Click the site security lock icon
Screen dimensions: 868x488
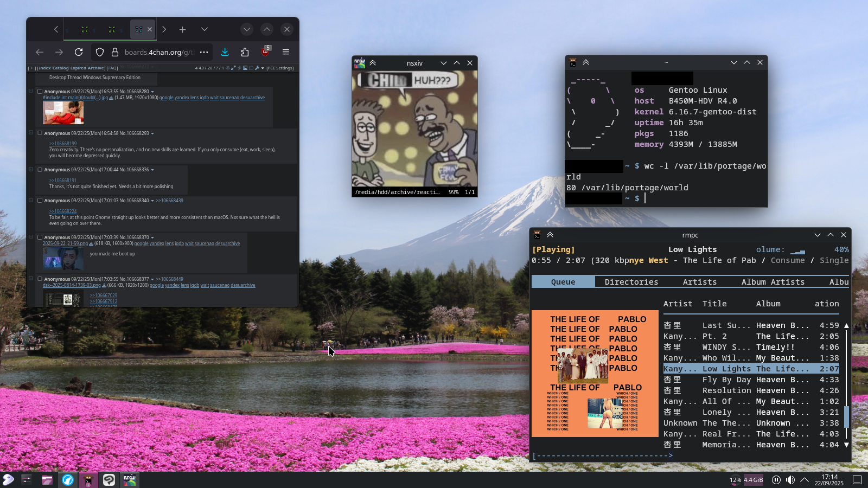[115, 52]
